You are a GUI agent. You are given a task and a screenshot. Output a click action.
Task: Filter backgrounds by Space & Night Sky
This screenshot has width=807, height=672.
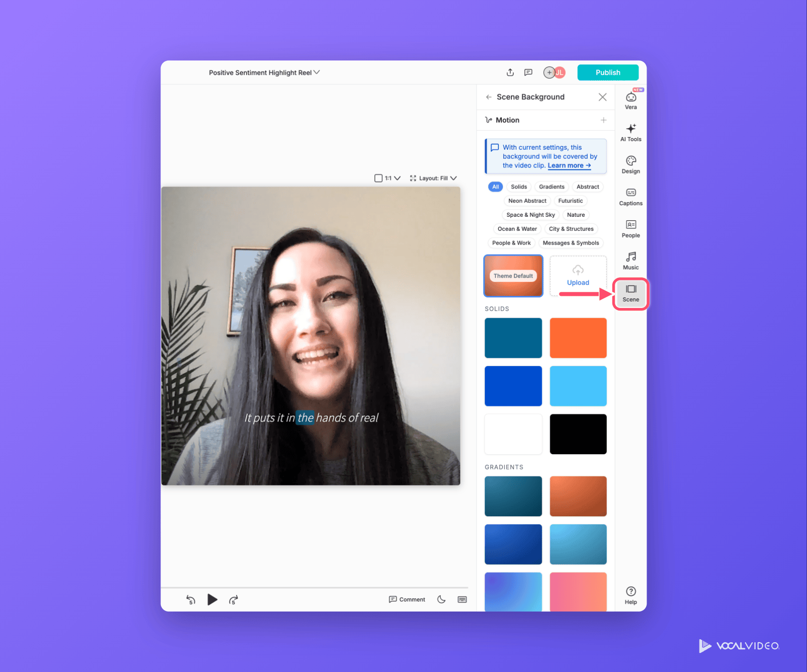click(x=531, y=215)
